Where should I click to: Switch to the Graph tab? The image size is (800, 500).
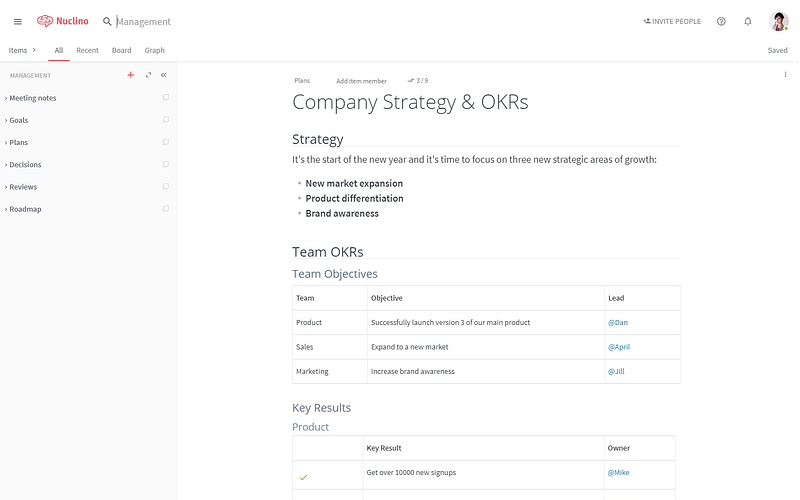(x=154, y=50)
